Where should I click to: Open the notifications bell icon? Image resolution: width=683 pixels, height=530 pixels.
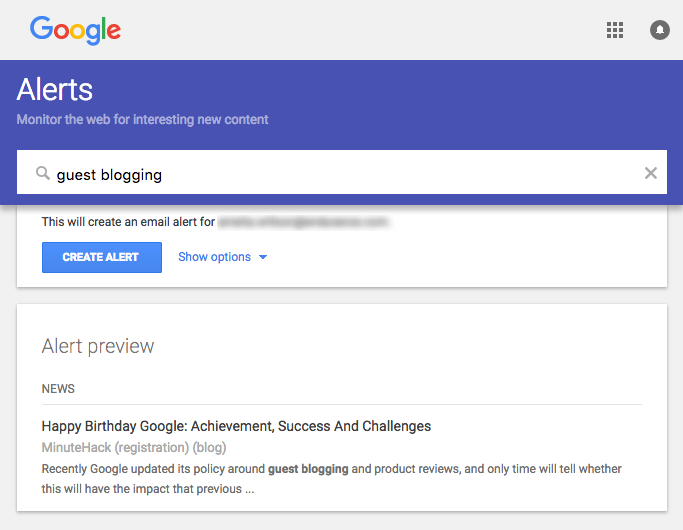[659, 30]
